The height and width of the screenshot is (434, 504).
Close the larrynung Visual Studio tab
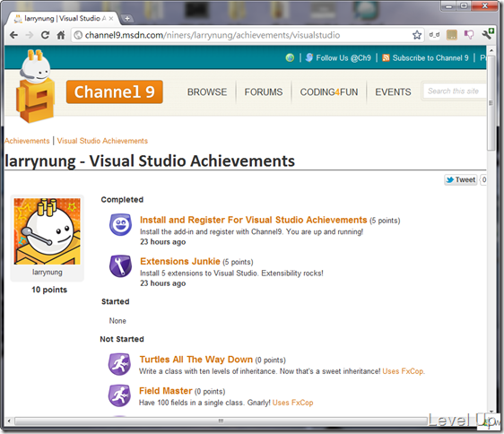point(111,19)
